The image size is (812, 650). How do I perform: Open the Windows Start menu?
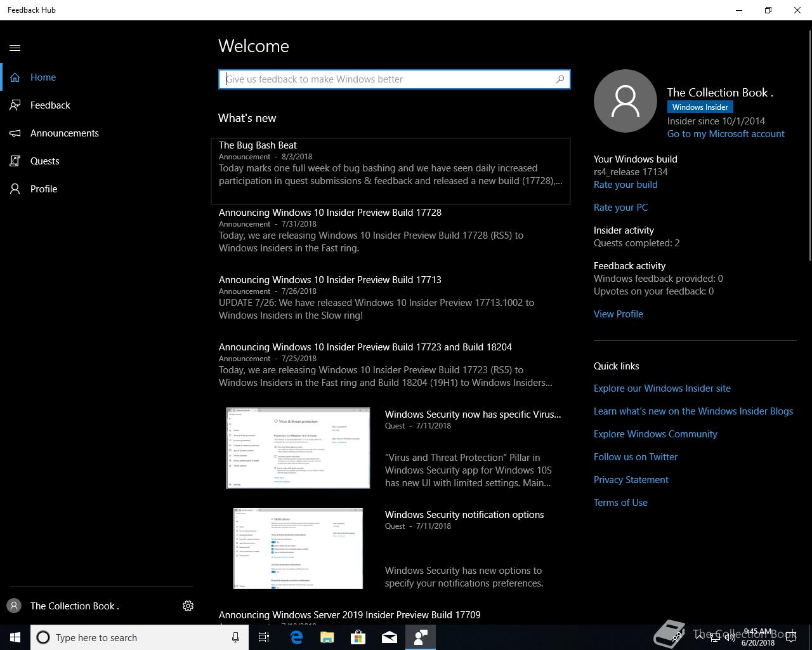pyautogui.click(x=15, y=637)
